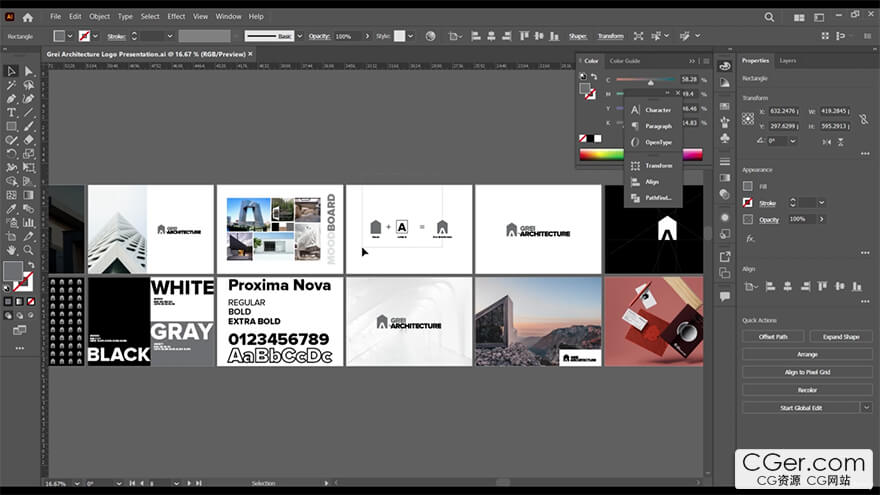880x495 pixels.
Task: Expand the stroke weight dropdown in Properties
Action: 822,203
